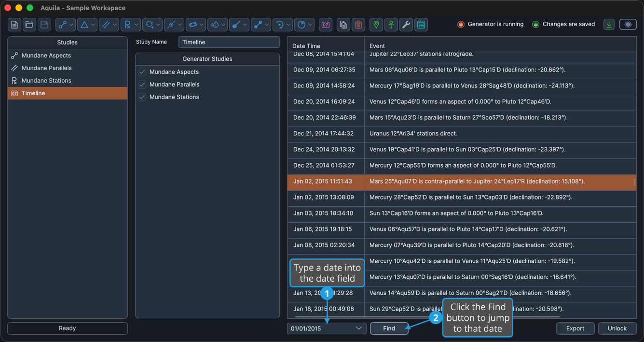
Task: Click the double-slash parallels tool icon
Action: pyautogui.click(x=106, y=25)
